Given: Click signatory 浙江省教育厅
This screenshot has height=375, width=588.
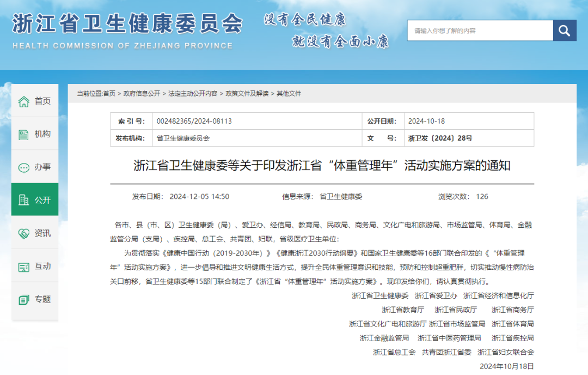Looking at the screenshot, I should pyautogui.click(x=403, y=310).
